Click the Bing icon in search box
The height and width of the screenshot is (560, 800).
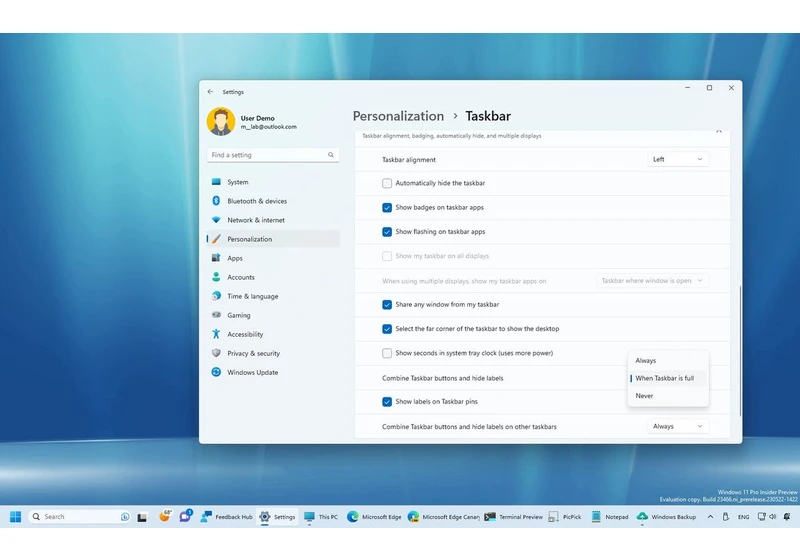125,517
